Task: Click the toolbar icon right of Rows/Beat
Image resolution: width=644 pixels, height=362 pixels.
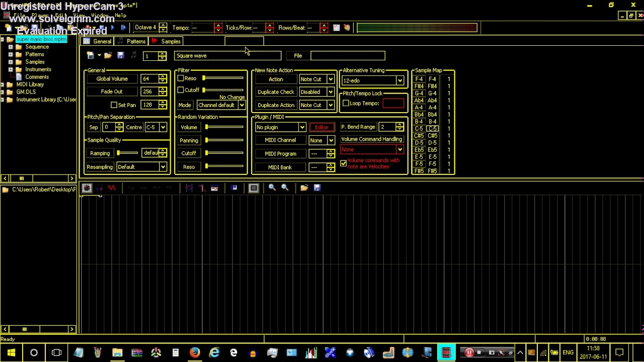Action: (336, 28)
